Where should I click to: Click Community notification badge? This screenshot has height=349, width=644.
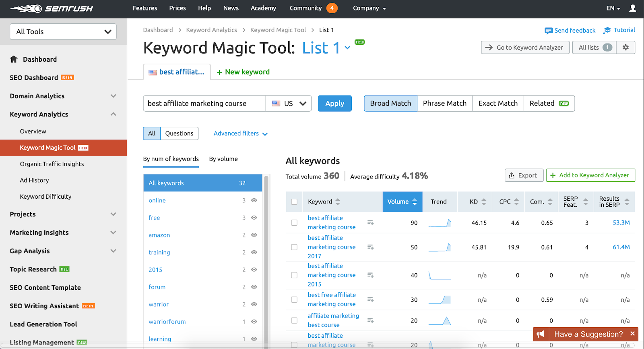pos(332,8)
